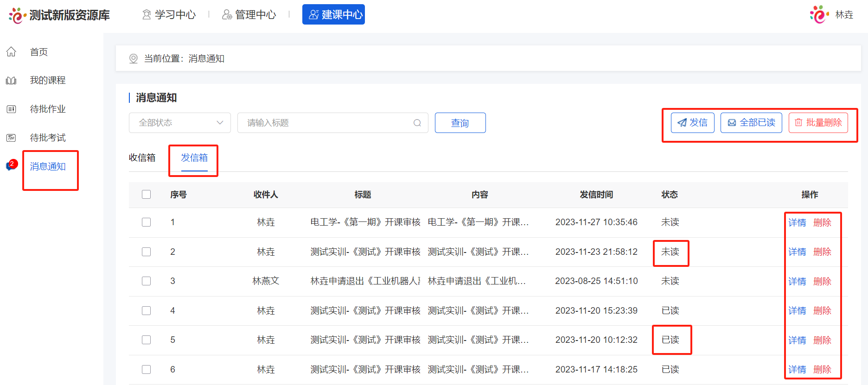
Task: Click 删除 for row 5
Action: click(x=822, y=341)
